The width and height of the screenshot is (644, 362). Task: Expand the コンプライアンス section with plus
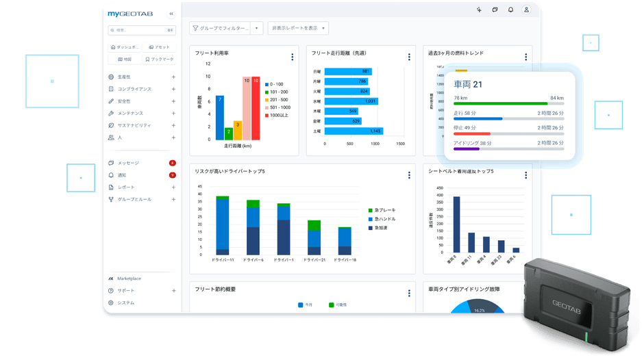click(173, 89)
